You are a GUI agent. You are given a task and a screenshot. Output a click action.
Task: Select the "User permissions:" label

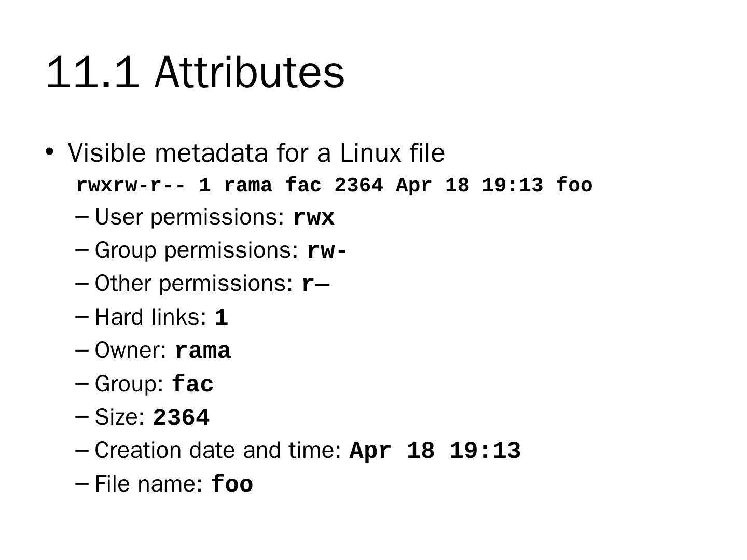point(190,217)
